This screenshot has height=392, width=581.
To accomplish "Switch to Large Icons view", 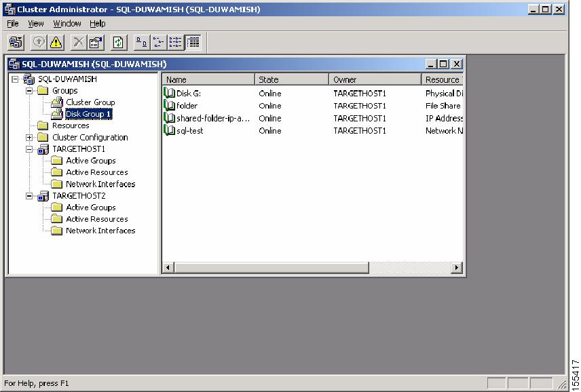I will [141, 42].
